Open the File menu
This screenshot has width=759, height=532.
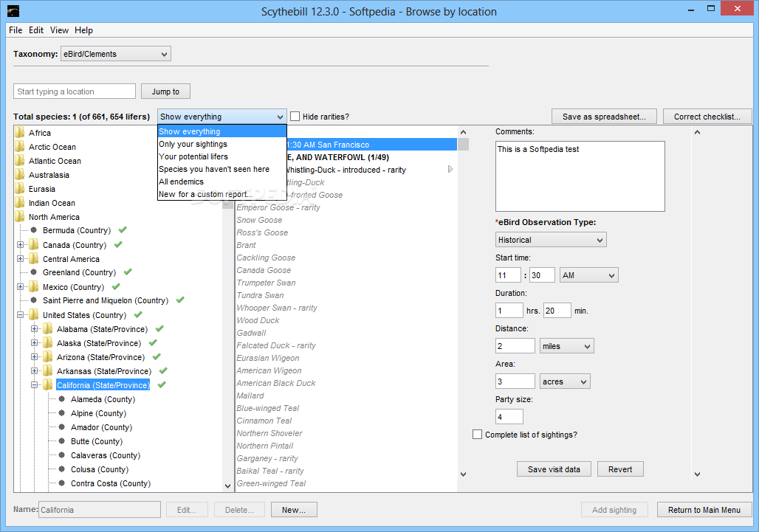click(16, 30)
